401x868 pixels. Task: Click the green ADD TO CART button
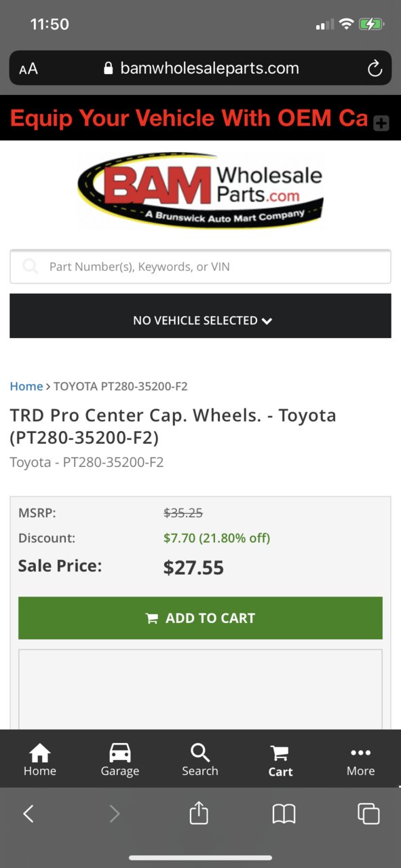200,618
